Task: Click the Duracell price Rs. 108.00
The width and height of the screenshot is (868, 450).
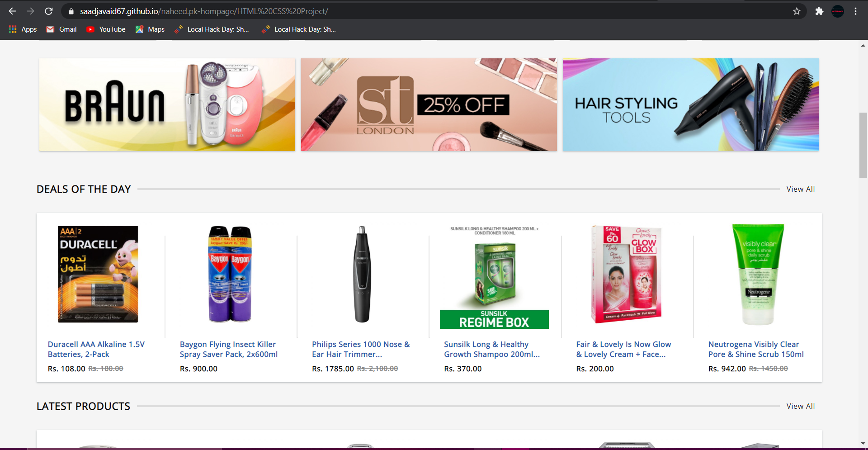Action: coord(66,369)
